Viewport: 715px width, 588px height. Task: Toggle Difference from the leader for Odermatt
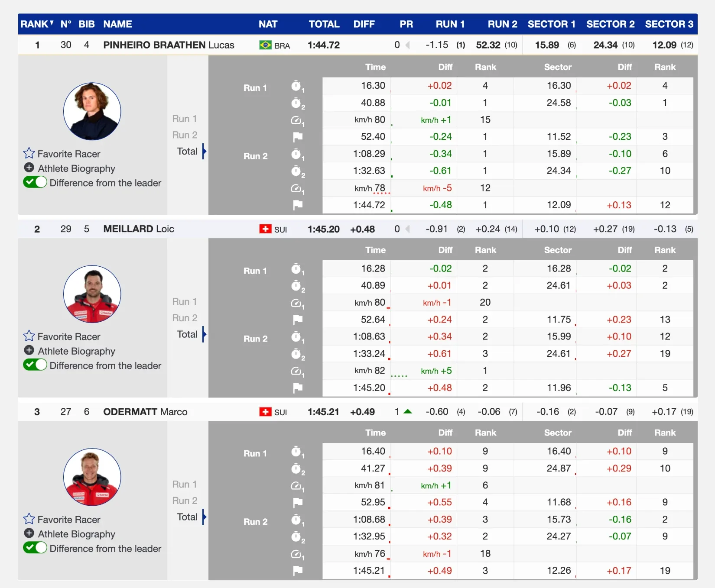(35, 548)
